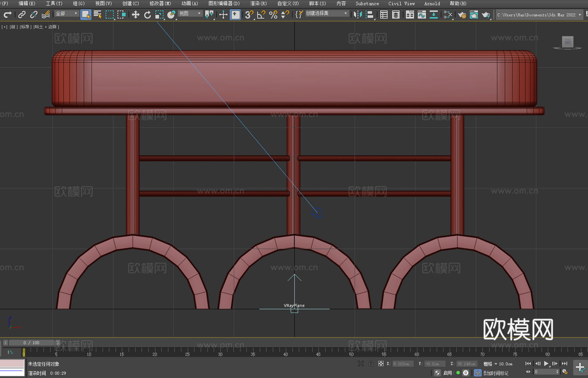Open Select by Name list icon
The width and height of the screenshot is (588, 378).
pos(98,14)
